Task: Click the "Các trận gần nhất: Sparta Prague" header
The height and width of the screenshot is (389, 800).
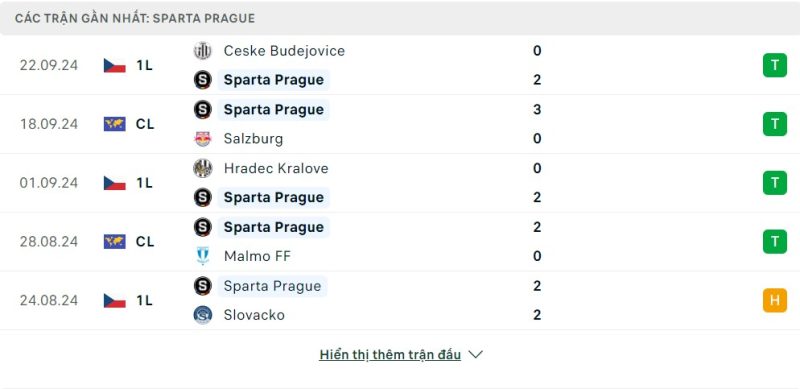Action: coord(135,18)
